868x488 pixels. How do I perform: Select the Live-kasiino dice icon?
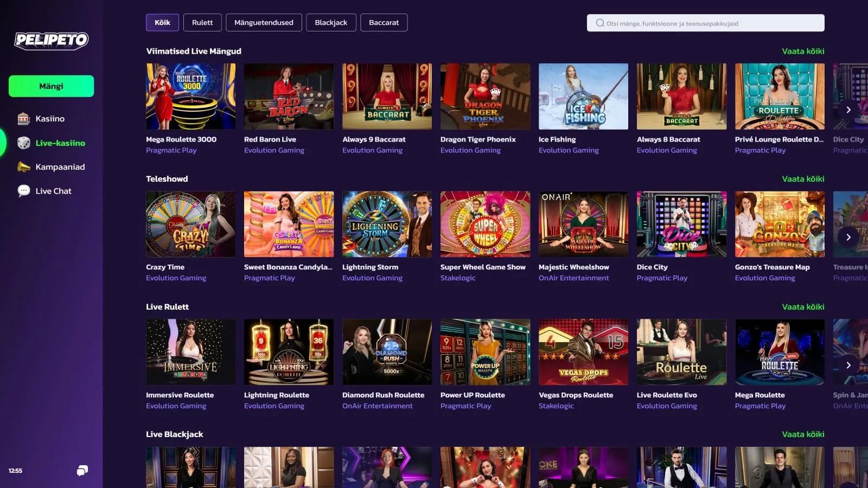[x=23, y=143]
